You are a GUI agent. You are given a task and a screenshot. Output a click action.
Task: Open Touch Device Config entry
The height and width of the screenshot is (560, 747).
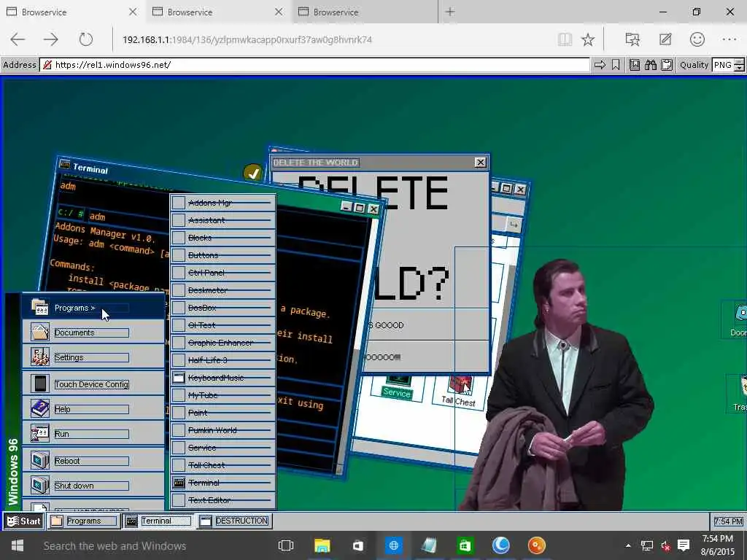click(x=93, y=384)
